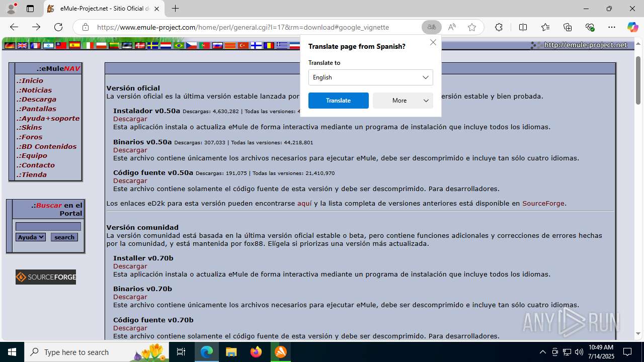Open .:Foros navigation link
Image resolution: width=644 pixels, height=362 pixels.
pos(29,137)
